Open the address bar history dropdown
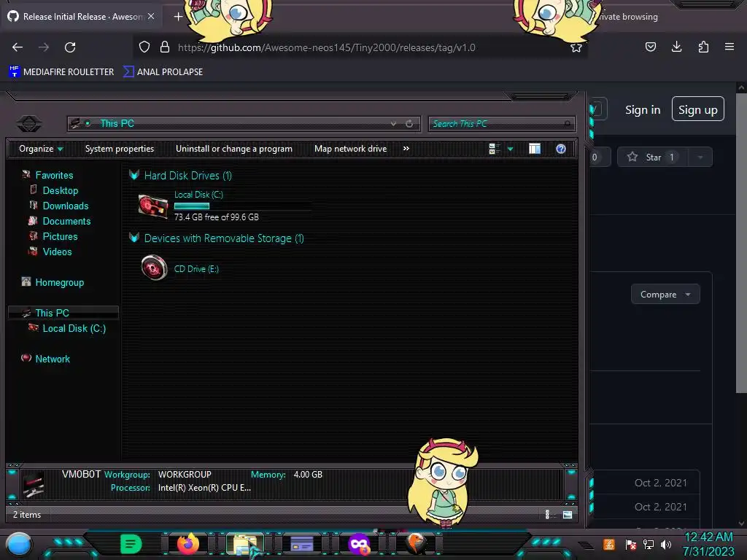 pyautogui.click(x=393, y=124)
